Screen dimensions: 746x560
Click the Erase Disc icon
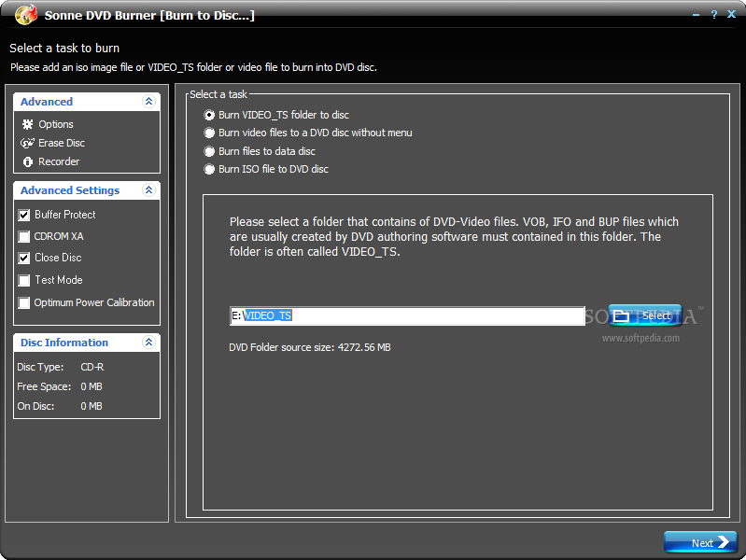click(x=28, y=143)
